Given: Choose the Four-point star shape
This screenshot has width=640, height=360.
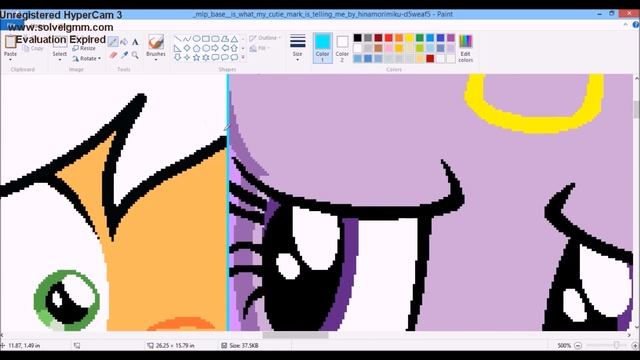Looking at the screenshot, I should coord(187,58).
